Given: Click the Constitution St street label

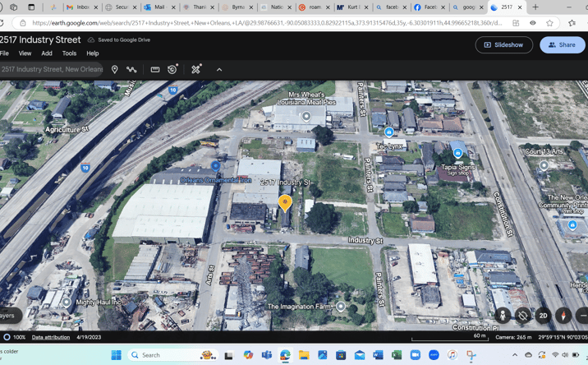Looking at the screenshot, I should (x=503, y=215).
